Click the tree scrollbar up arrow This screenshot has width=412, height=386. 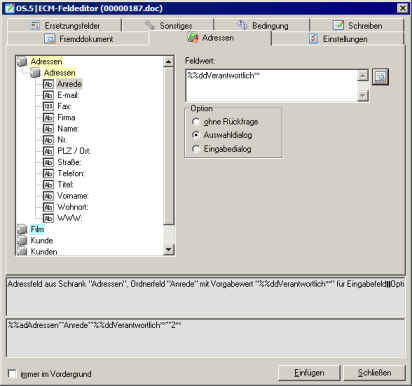(168, 62)
